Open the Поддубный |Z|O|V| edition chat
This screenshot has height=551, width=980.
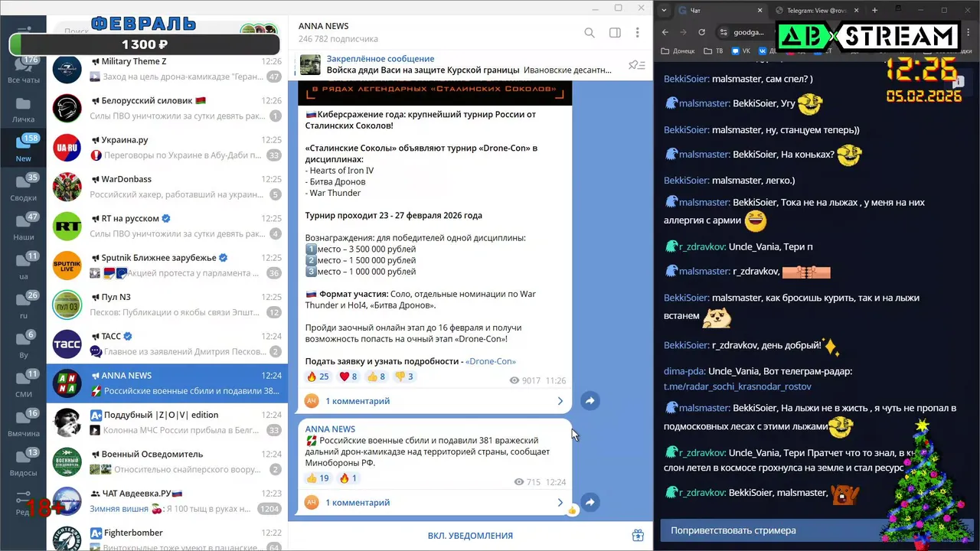pos(167,422)
